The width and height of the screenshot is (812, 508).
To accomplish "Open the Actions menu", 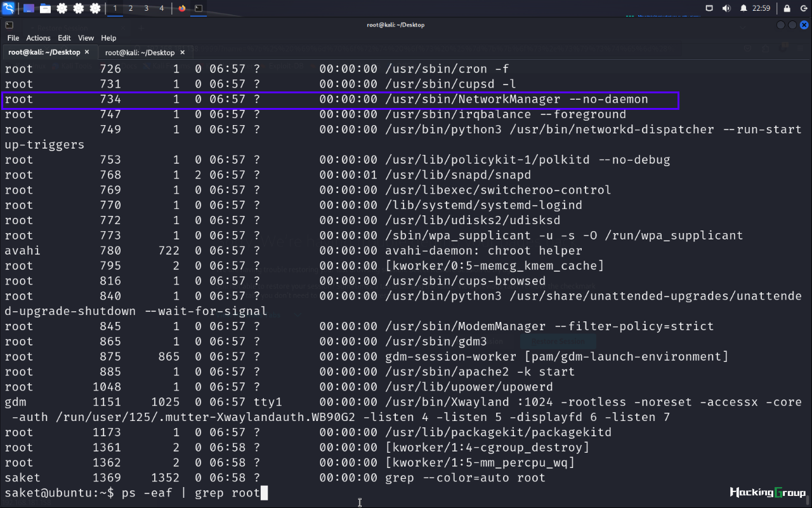I will 38,38.
